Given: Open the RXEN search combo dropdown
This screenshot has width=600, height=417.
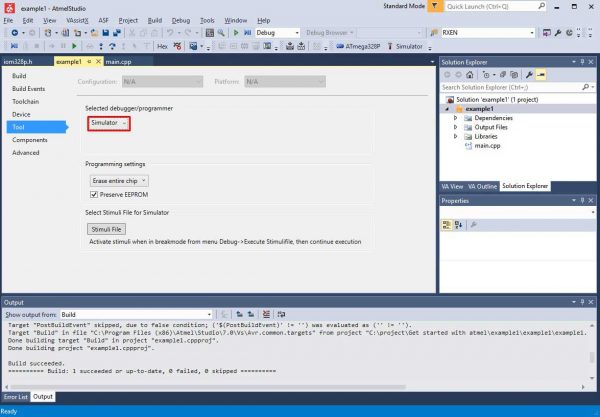Looking at the screenshot, I should pos(532,33).
